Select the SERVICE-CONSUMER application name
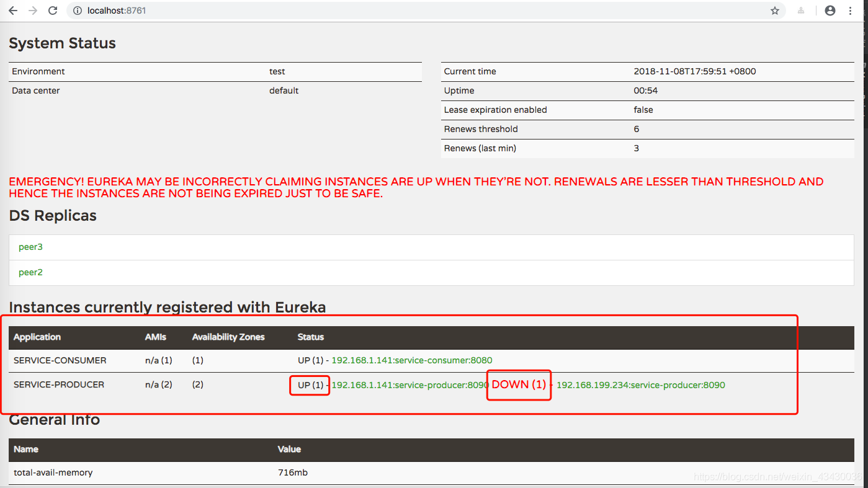The width and height of the screenshot is (868, 488). [60, 360]
